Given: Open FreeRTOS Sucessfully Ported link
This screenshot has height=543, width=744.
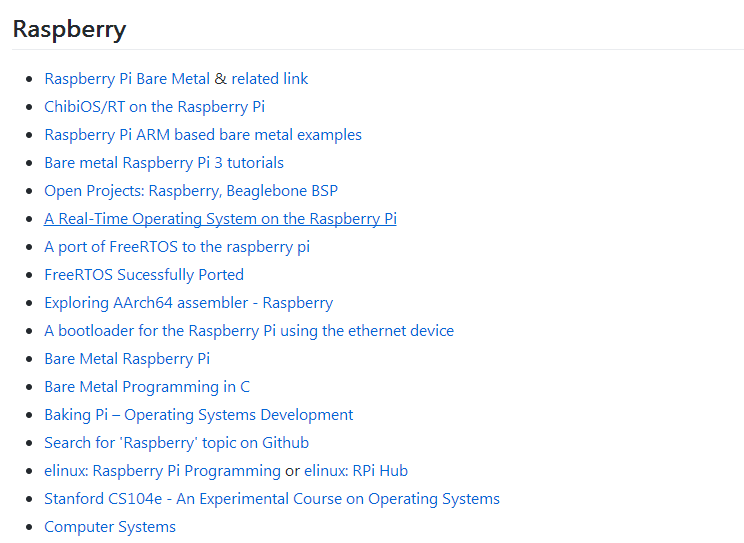Looking at the screenshot, I should [x=144, y=275].
